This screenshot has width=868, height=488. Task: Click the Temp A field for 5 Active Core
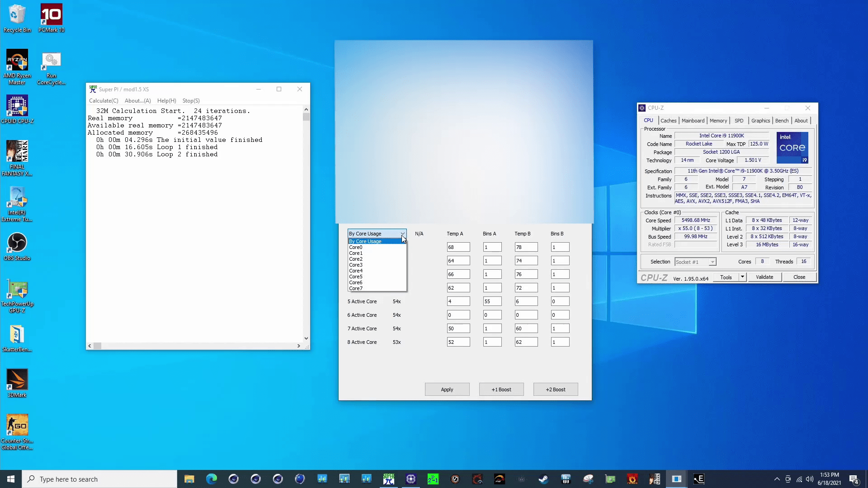coord(458,301)
